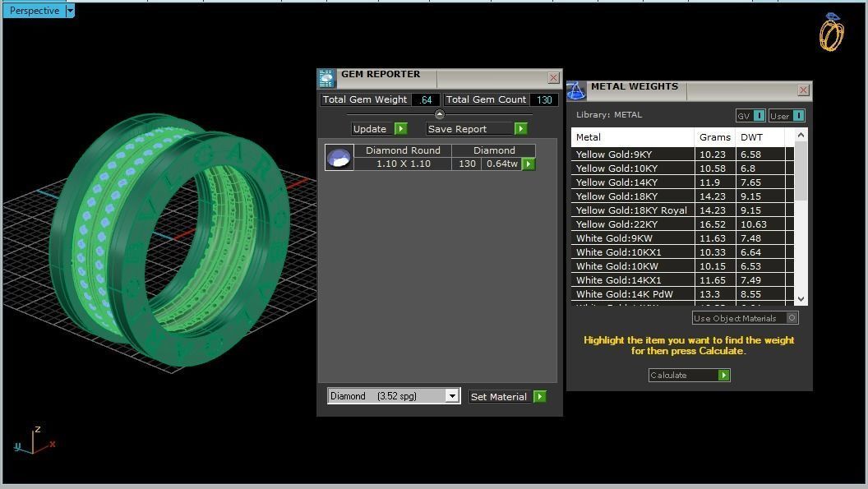This screenshot has height=489, width=868.
Task: Click green arrow on Calculate button
Action: (723, 375)
